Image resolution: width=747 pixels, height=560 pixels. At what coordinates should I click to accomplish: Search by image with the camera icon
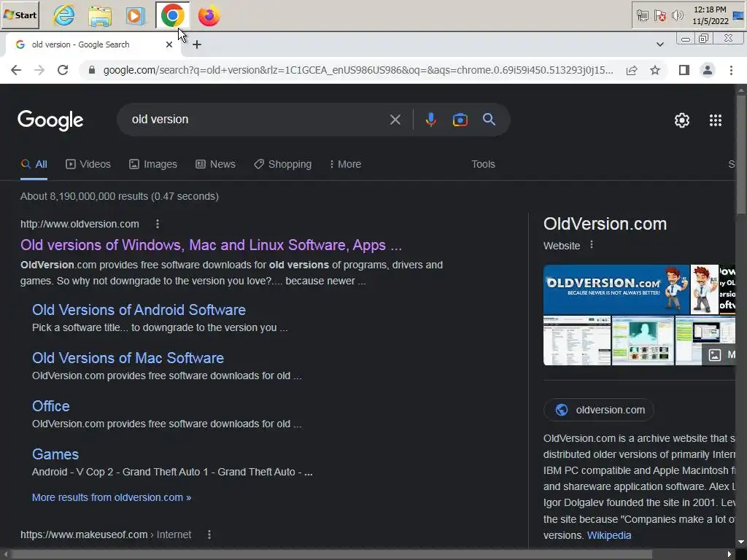click(x=460, y=120)
